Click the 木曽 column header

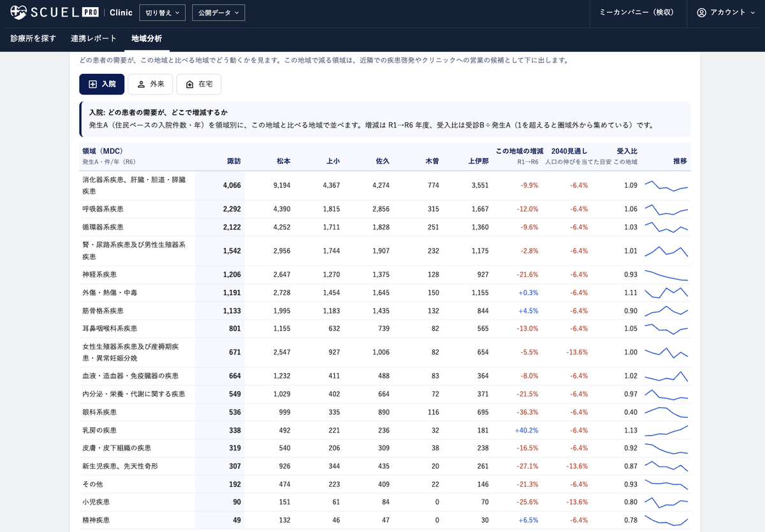tap(432, 161)
